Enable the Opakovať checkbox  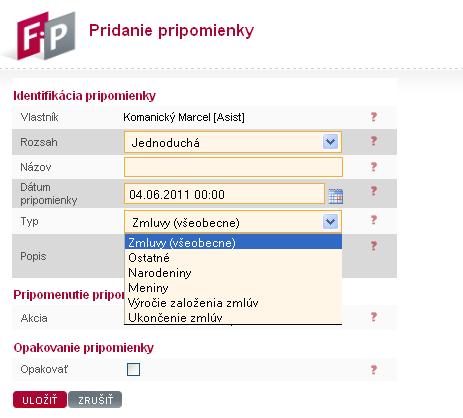[133, 369]
